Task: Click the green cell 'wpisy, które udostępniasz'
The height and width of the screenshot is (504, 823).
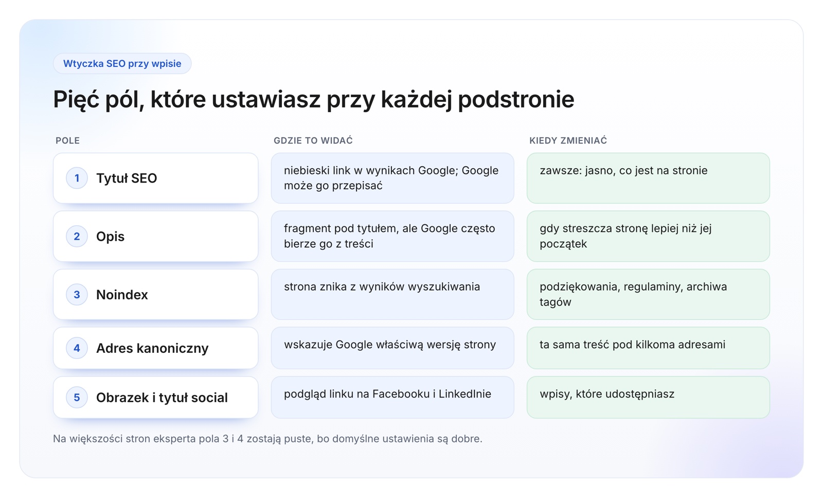Action: [x=648, y=398]
